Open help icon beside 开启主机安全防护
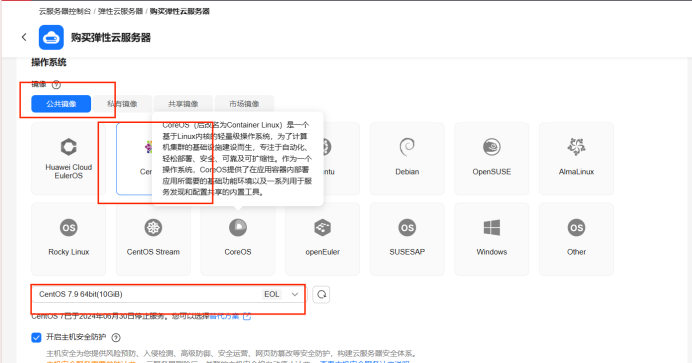 [x=116, y=337]
